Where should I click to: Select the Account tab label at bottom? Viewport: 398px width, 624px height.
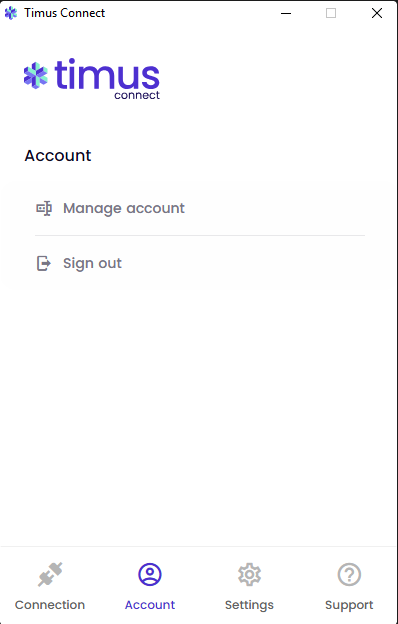click(x=150, y=605)
